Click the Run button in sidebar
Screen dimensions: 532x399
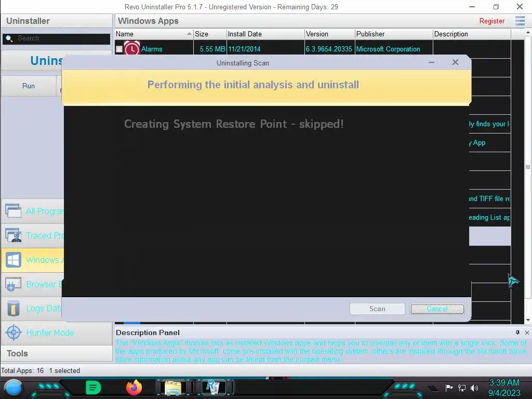pyautogui.click(x=29, y=86)
